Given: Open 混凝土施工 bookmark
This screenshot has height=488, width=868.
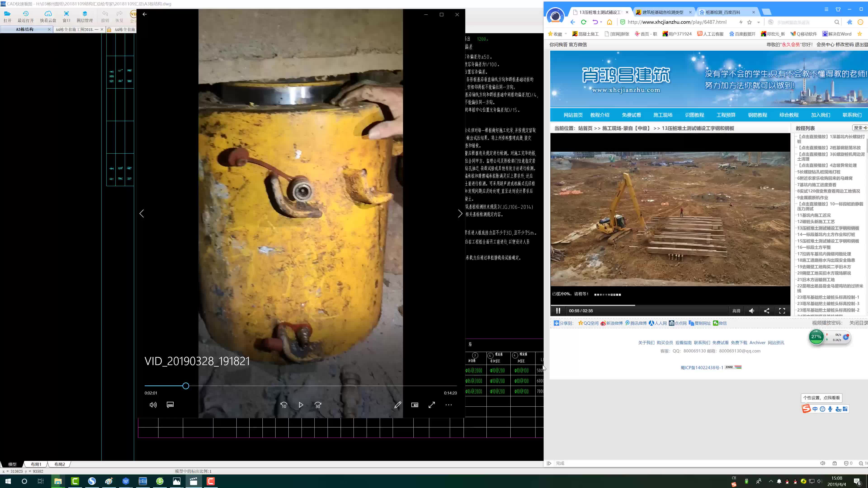Looking at the screenshot, I should (585, 34).
